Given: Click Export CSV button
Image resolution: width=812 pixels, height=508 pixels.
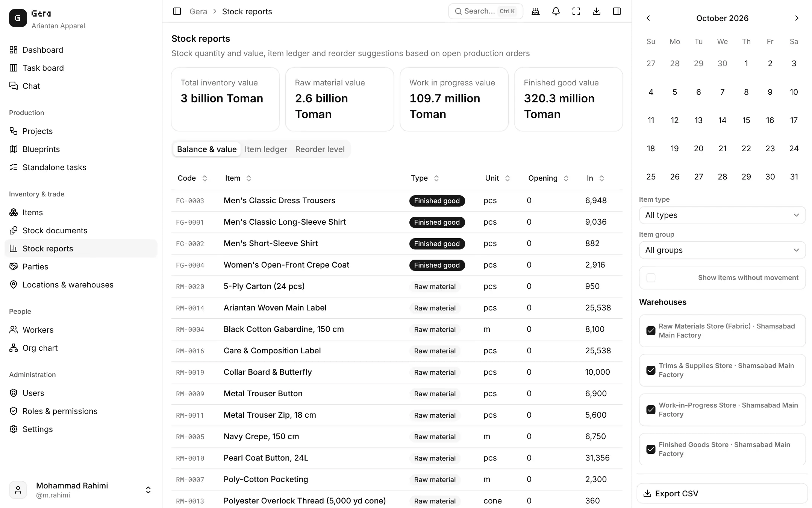Looking at the screenshot, I should [722, 493].
